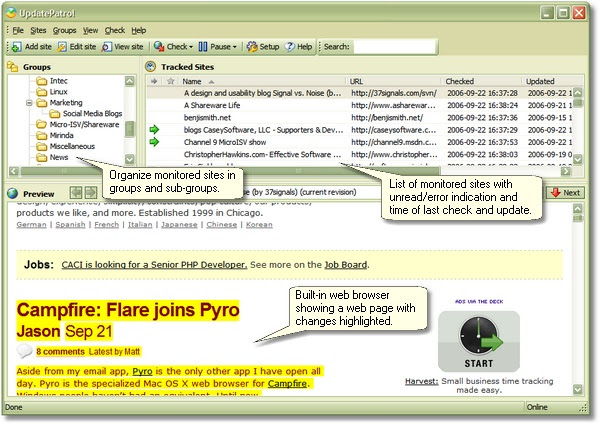Image resolution: width=600 pixels, height=425 pixels.
Task: Select the Mirinda group folder
Action: point(55,135)
